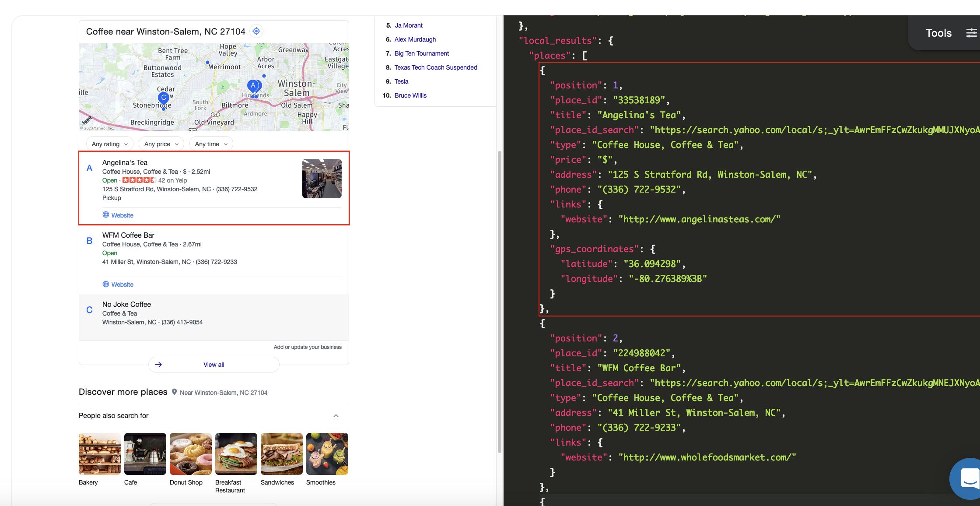Open the Tesla trending search link
This screenshot has height=506, width=980.
tap(401, 81)
